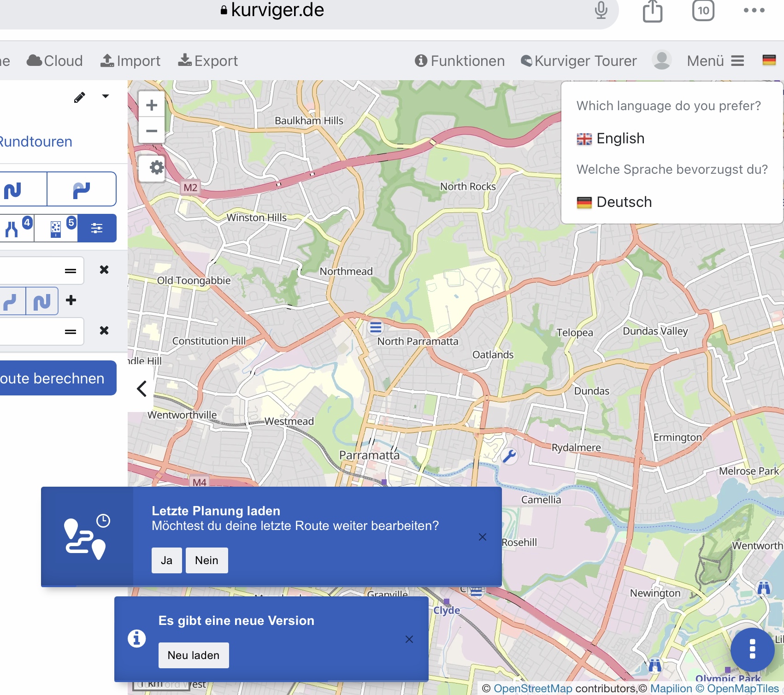Click the map zoom out minus button
This screenshot has height=695, width=784.
coord(152,131)
